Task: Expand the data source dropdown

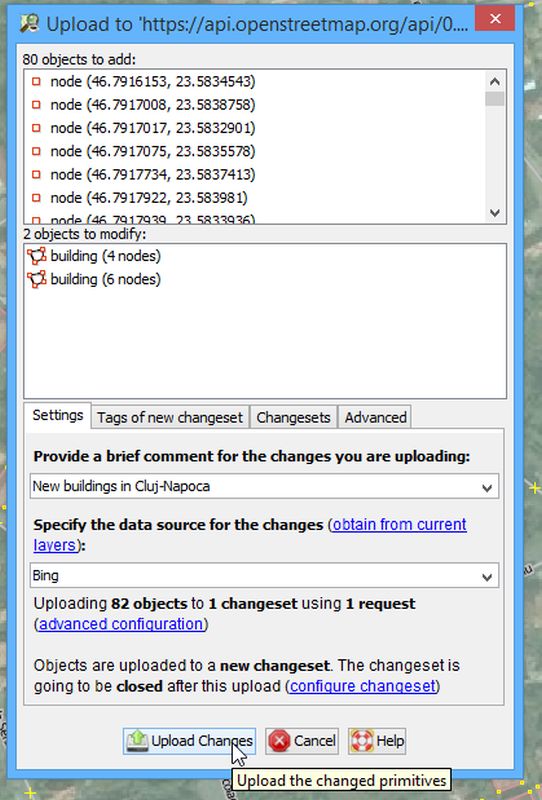Action: click(487, 577)
